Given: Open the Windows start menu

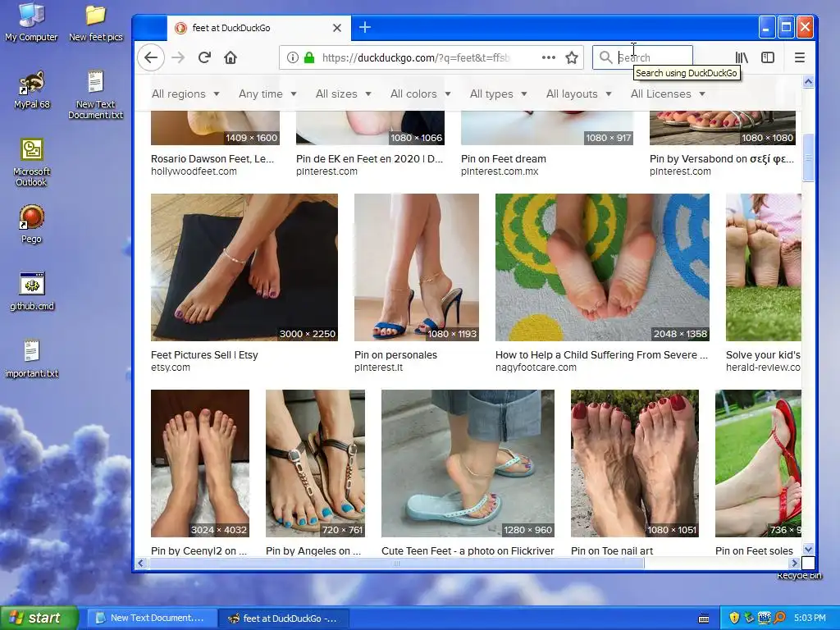Looking at the screenshot, I should coord(39,619).
